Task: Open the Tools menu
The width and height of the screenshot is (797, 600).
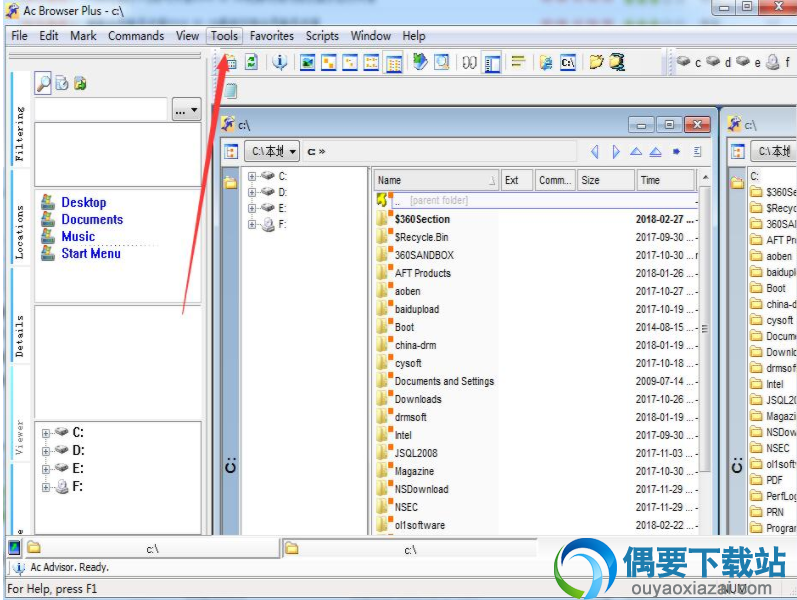Action: click(x=224, y=36)
